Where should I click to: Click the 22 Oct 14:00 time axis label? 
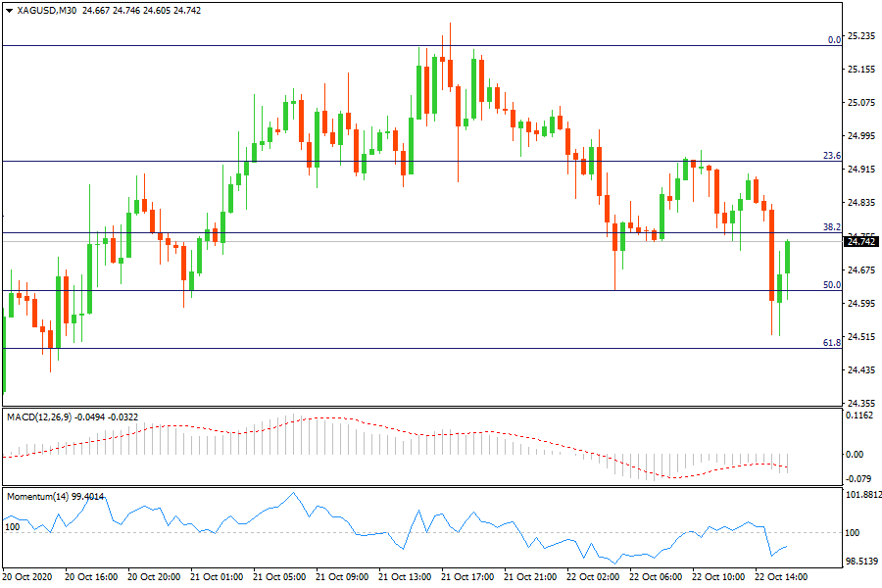point(782,578)
